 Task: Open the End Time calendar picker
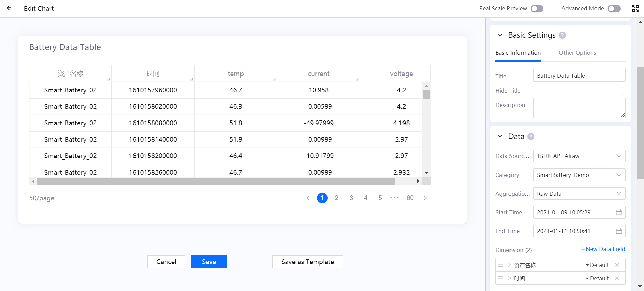tap(619, 231)
